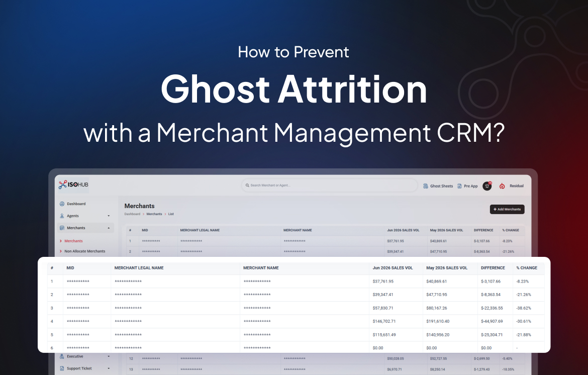Click the -5.40% change cell
Screen dimensions: 588x375
[x=508, y=358]
